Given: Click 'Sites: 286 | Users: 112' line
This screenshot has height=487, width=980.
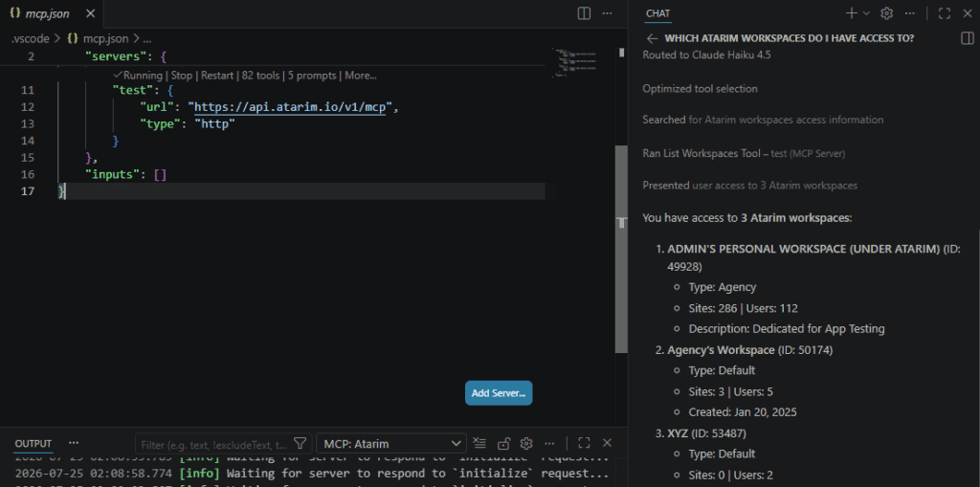Looking at the screenshot, I should coord(743,308).
